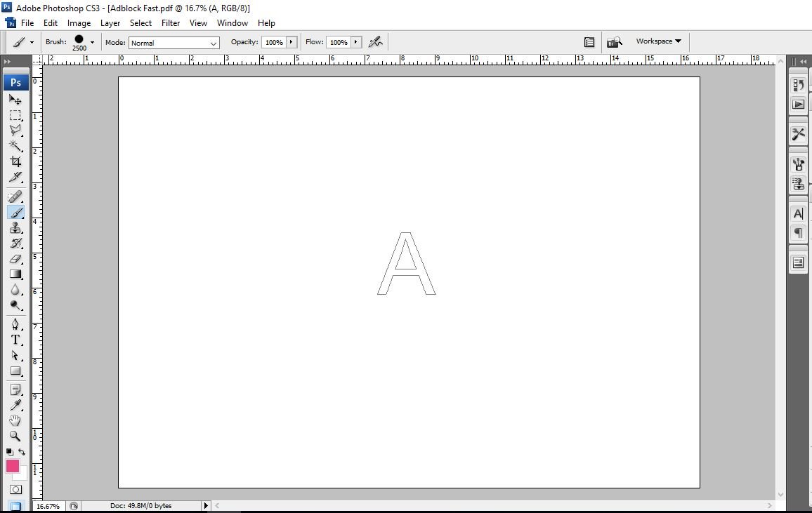Screen dimensions: 812x513
Task: Open the File menu
Action: click(x=27, y=22)
